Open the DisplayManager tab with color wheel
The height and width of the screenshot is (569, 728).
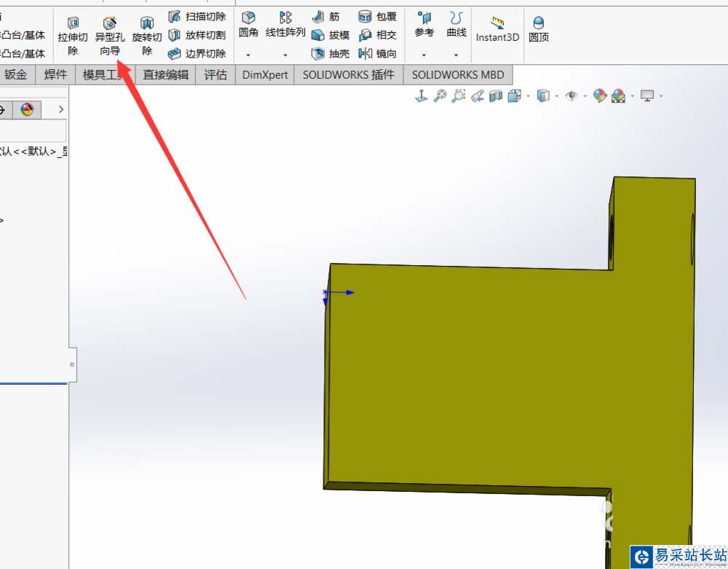(x=28, y=109)
